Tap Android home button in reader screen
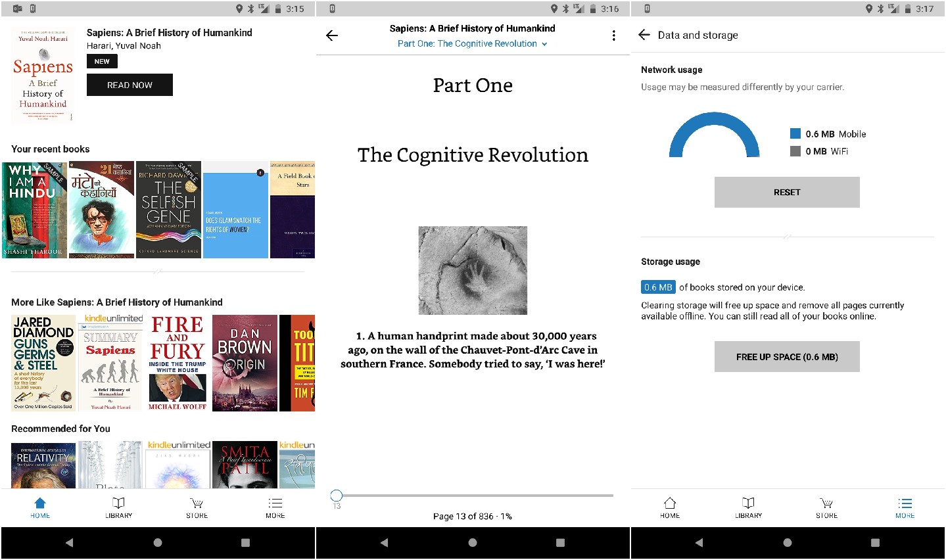The width and height of the screenshot is (946, 560). point(473,543)
